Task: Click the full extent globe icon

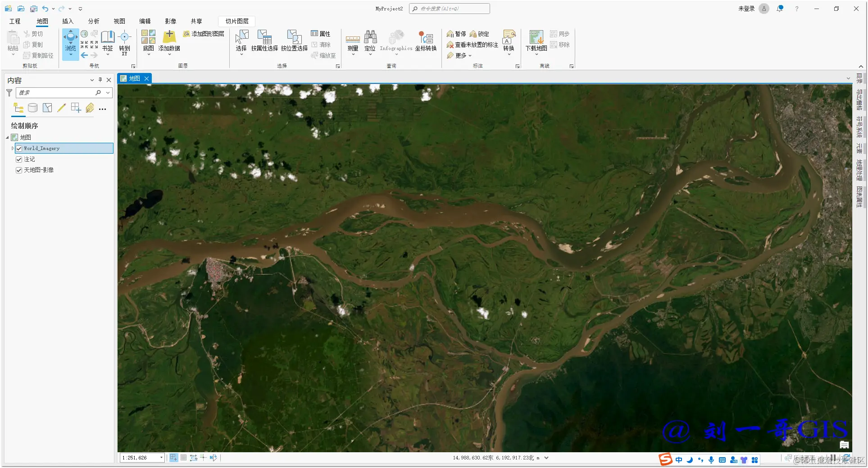Action: click(84, 34)
